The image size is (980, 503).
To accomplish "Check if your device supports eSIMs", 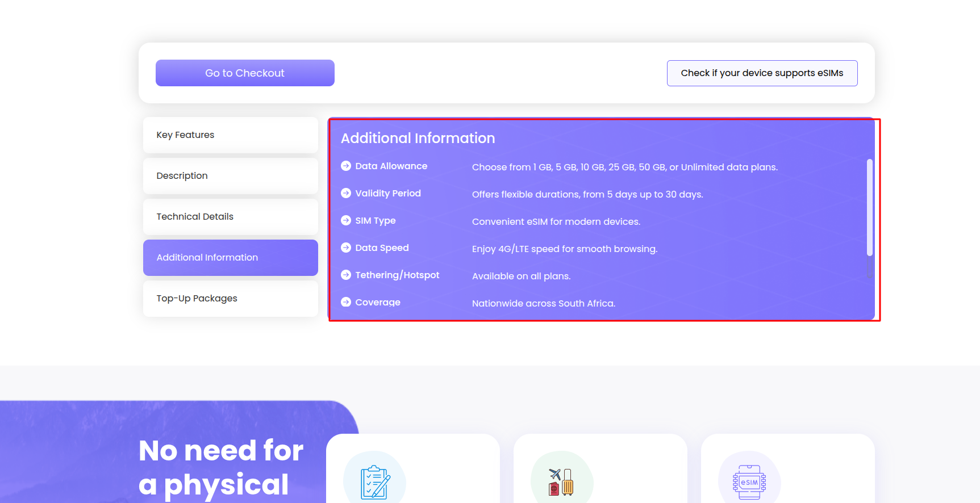I will (x=762, y=73).
